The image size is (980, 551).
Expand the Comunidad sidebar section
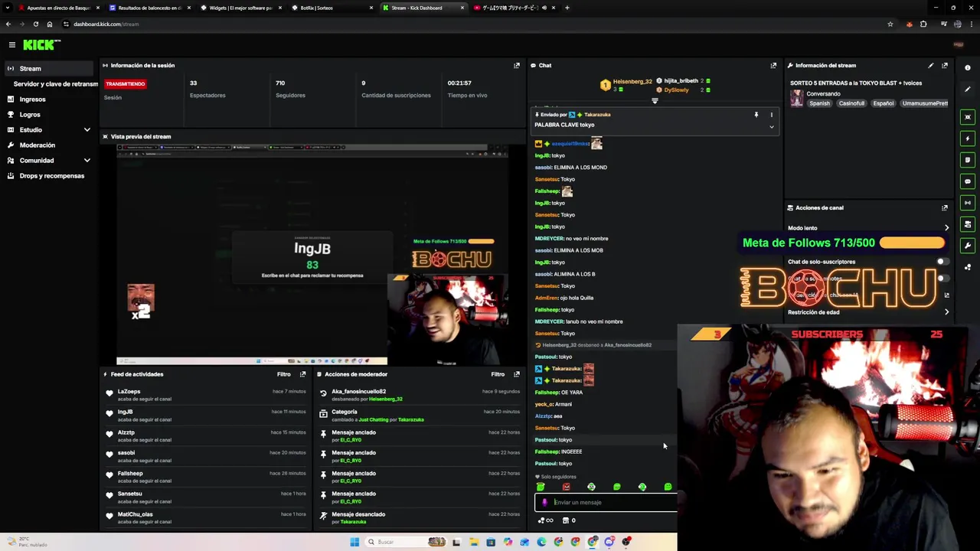[87, 161]
